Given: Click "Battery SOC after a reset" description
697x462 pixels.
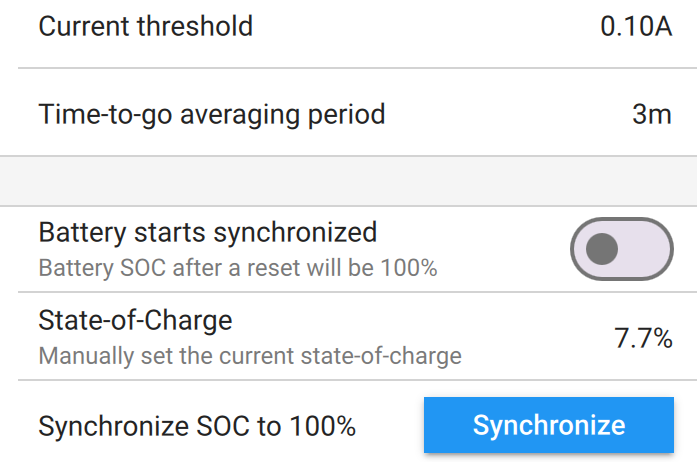Looking at the screenshot, I should click(x=237, y=268).
